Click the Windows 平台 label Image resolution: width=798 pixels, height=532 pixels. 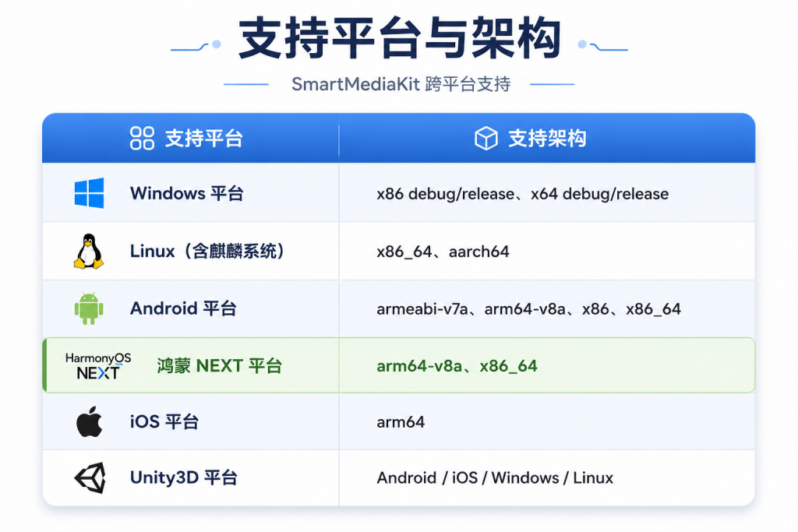coord(187,193)
